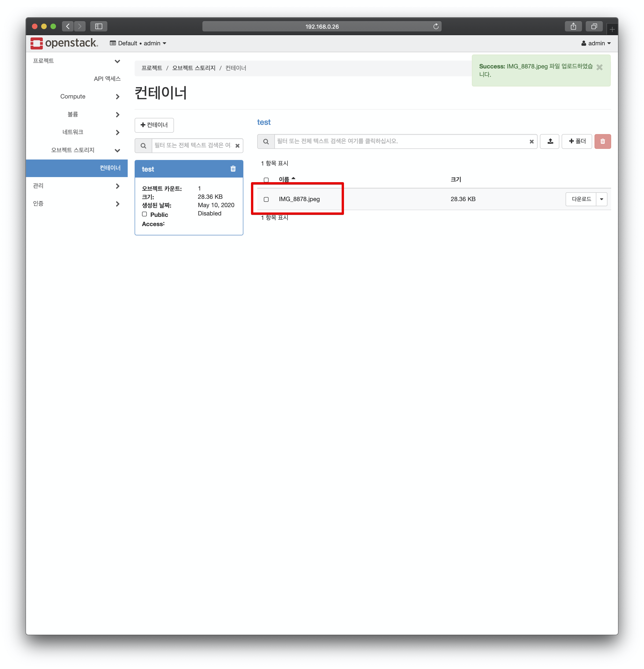Viewport: 644px width, 669px height.
Task: Toggle select-all checkbox in table header
Action: coord(266,180)
